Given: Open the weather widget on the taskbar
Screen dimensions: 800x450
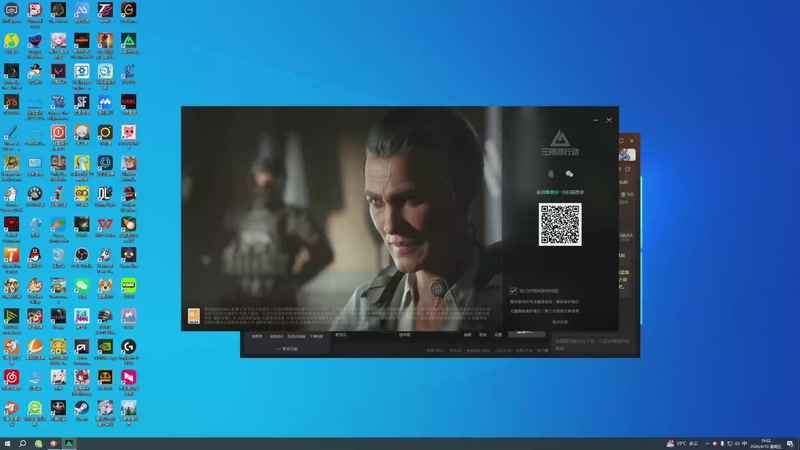Looking at the screenshot, I should tap(682, 443).
